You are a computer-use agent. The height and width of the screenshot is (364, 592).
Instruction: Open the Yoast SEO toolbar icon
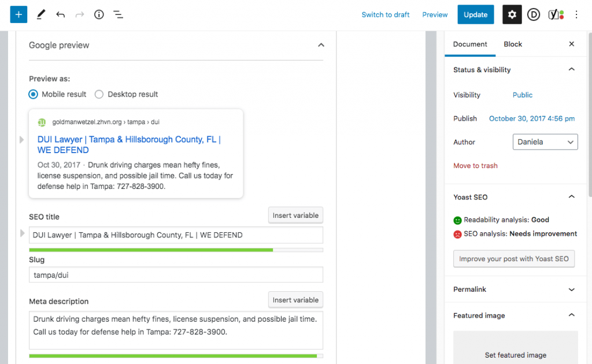pyautogui.click(x=556, y=14)
